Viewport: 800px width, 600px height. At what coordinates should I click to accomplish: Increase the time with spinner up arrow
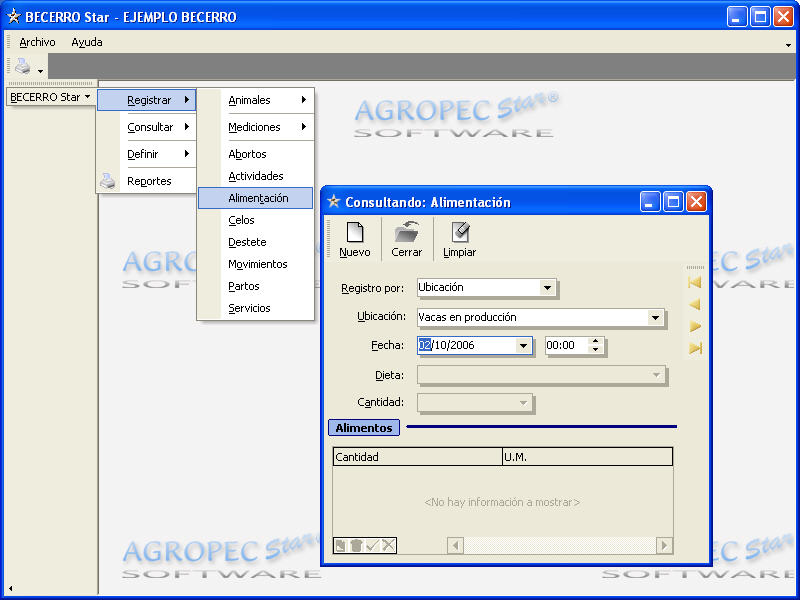tap(595, 341)
